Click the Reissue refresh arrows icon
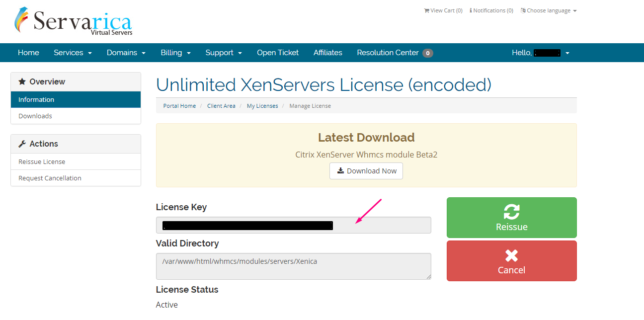The height and width of the screenshot is (320, 644). pyautogui.click(x=511, y=212)
